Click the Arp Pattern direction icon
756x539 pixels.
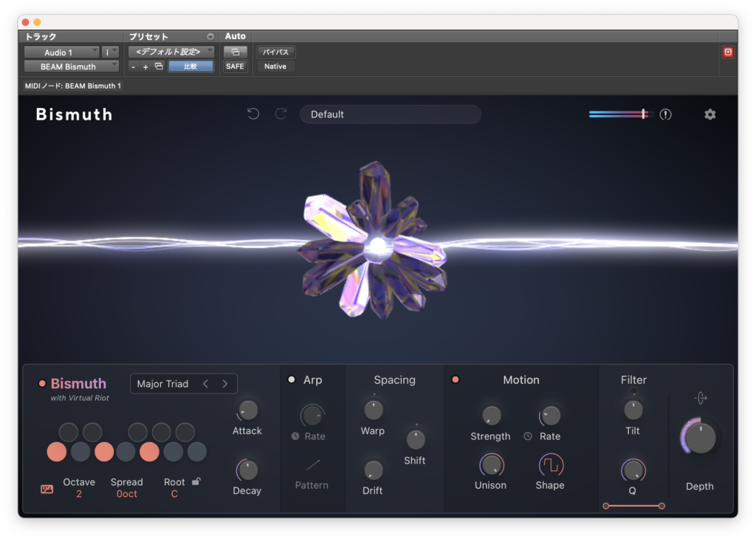click(312, 464)
